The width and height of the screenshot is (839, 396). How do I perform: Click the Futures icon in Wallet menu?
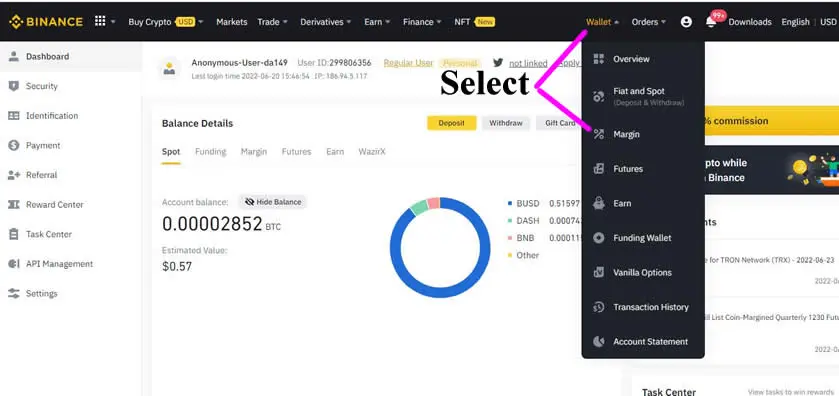[599, 169]
